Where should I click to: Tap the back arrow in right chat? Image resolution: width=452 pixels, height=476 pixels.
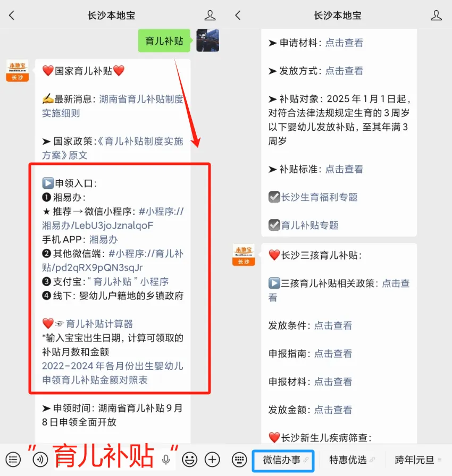[238, 15]
